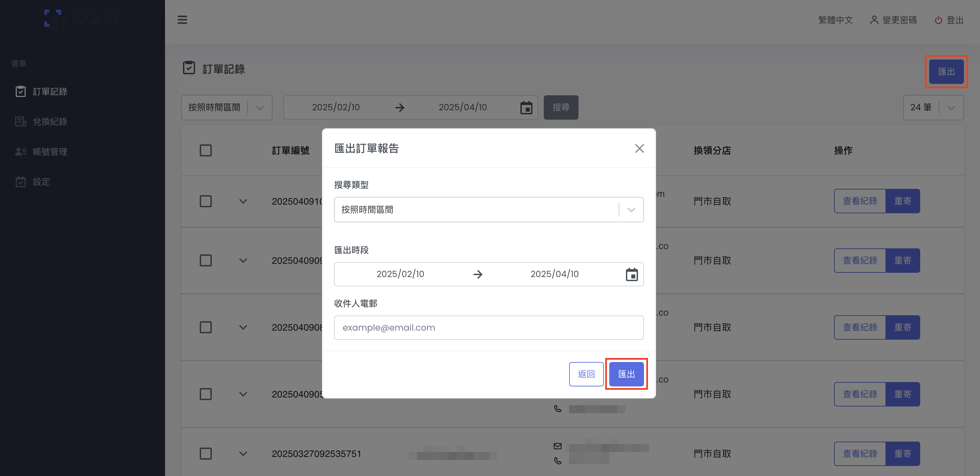This screenshot has width=980, height=476.
Task: Click 查看紀錄 for order 20250327092535751
Action: coord(860,454)
